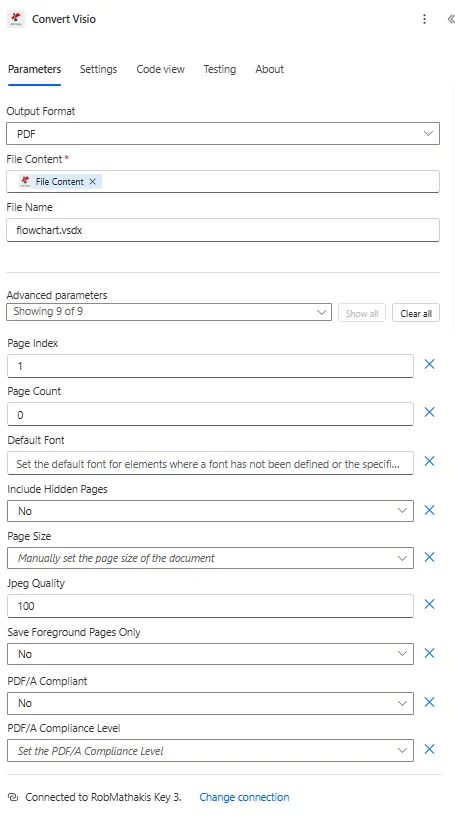This screenshot has height=820, width=455.
Task: Switch to the Settings tab
Action: point(98,70)
